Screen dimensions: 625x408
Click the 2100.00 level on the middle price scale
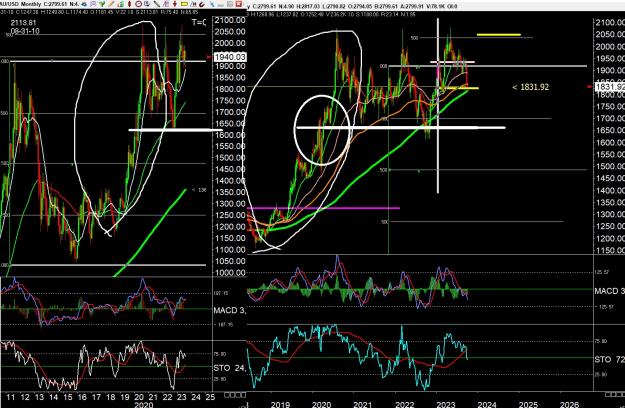(230, 20)
